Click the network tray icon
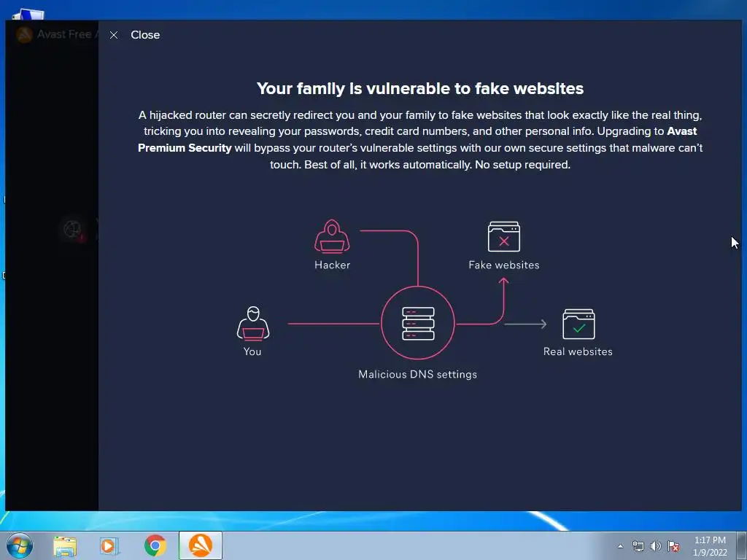The width and height of the screenshot is (747, 560). 638,546
